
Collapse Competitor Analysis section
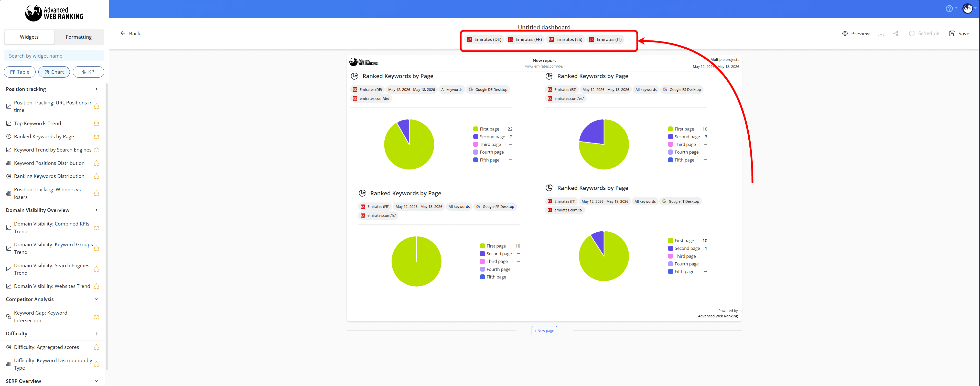click(96, 299)
